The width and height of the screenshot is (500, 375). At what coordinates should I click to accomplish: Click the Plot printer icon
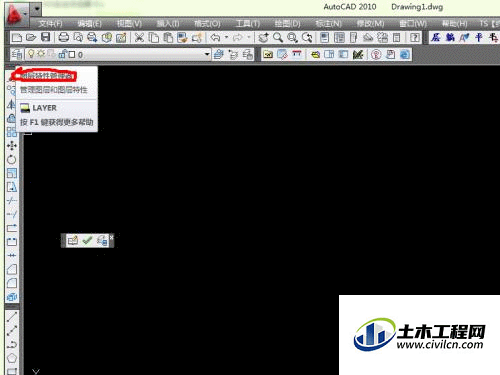point(64,37)
